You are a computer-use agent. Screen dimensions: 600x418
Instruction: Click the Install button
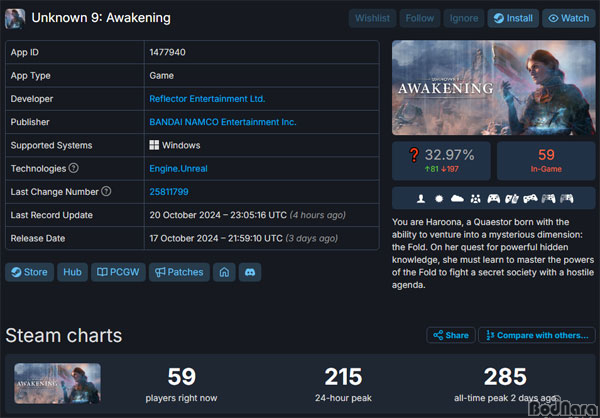(x=513, y=18)
